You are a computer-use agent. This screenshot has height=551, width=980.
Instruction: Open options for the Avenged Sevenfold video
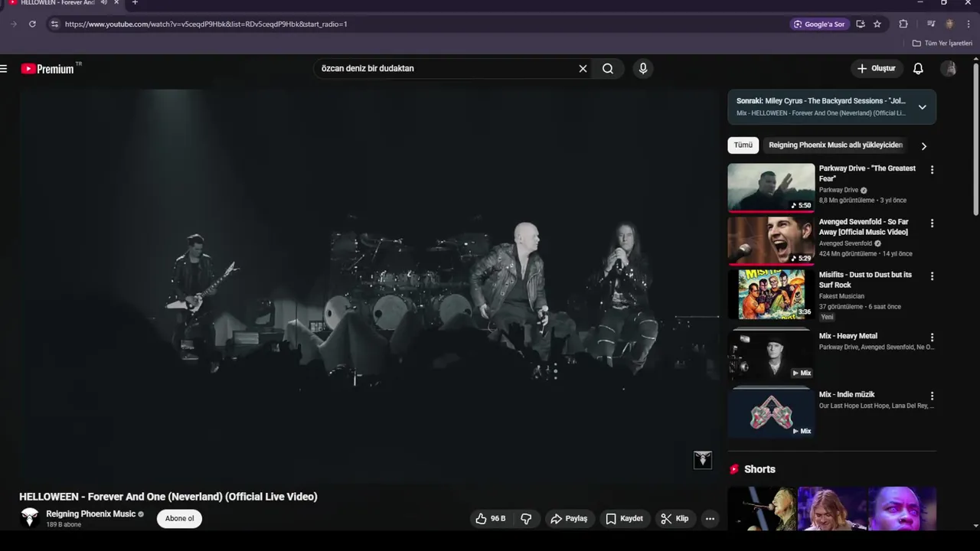pos(932,223)
